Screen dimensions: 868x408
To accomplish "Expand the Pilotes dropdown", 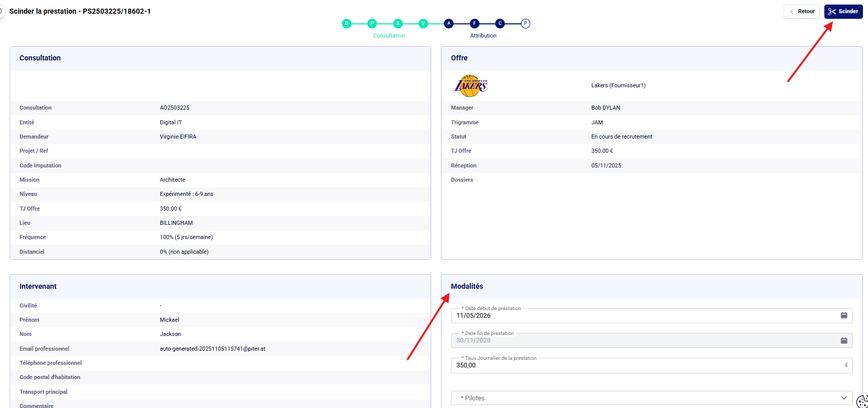I will click(652, 398).
